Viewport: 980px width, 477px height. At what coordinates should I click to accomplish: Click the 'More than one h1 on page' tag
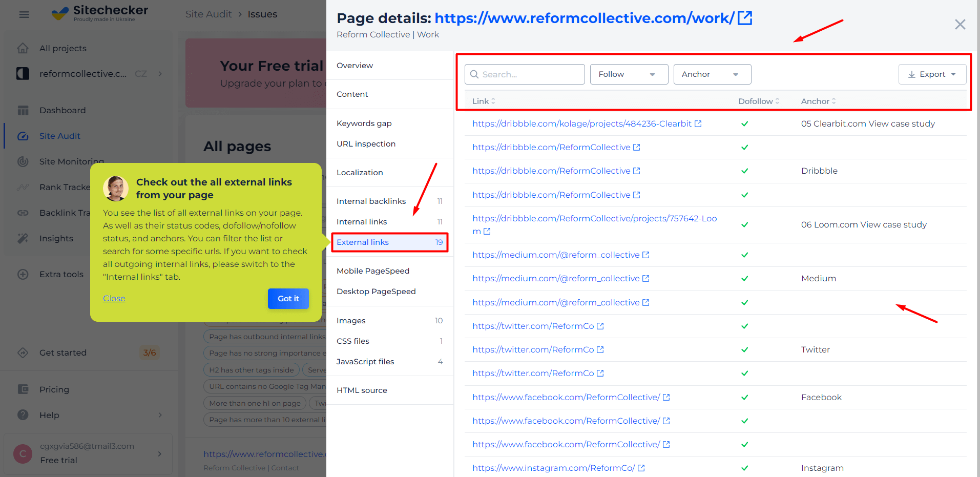coord(255,403)
